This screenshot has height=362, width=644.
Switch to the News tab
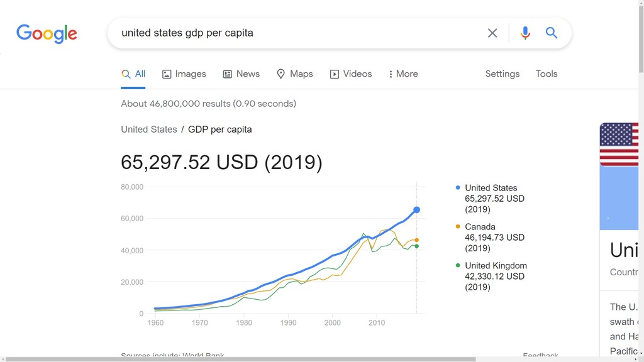coord(241,74)
